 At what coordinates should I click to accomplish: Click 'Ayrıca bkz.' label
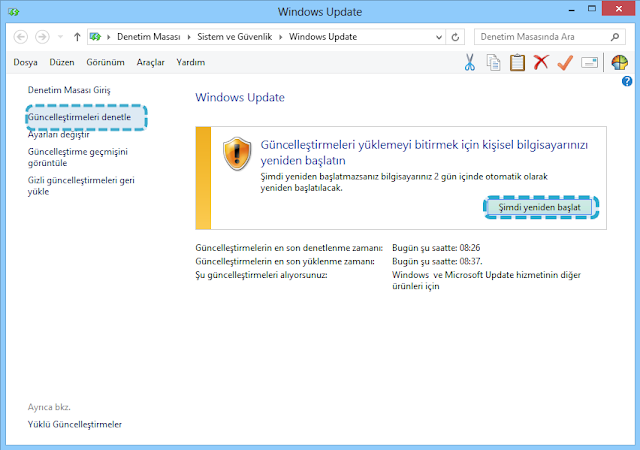49,407
